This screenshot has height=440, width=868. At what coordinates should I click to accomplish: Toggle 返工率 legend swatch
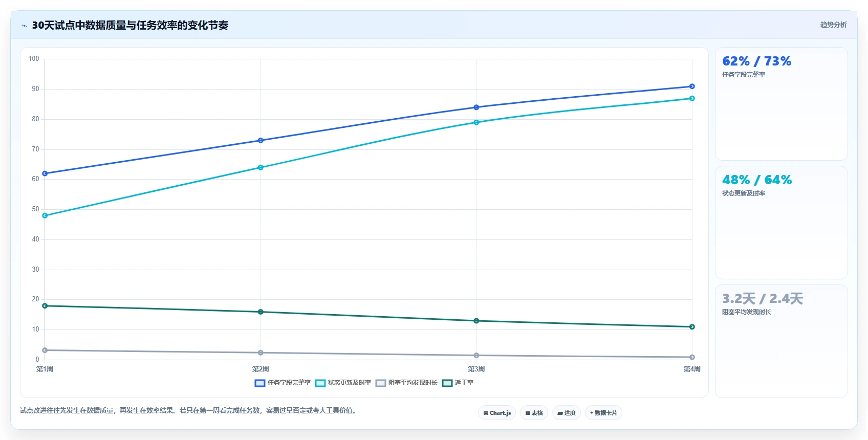coord(447,383)
